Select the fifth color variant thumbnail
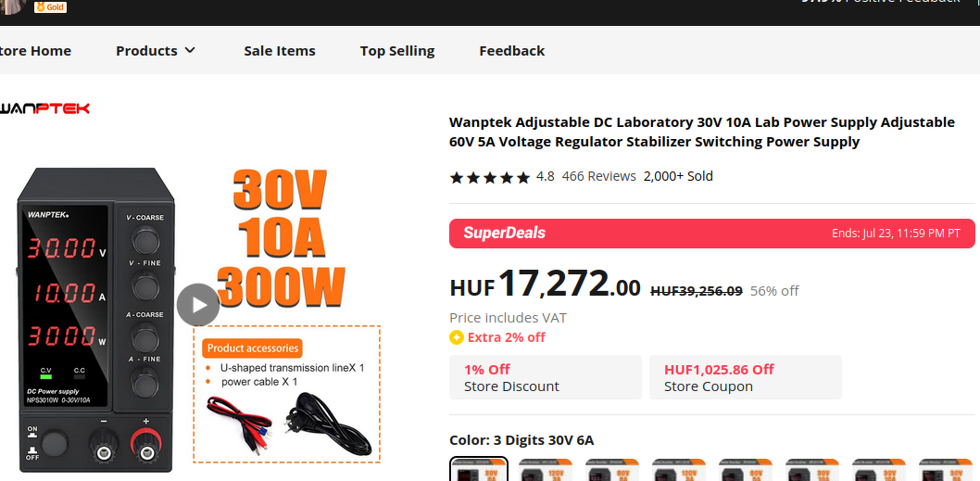This screenshot has width=980, height=481. (746, 470)
